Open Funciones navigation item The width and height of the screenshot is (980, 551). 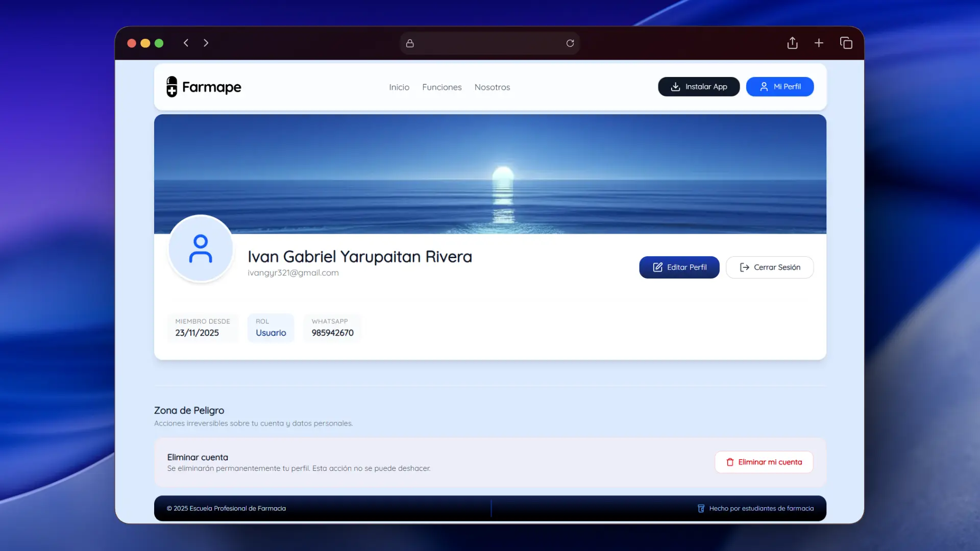[x=442, y=87]
